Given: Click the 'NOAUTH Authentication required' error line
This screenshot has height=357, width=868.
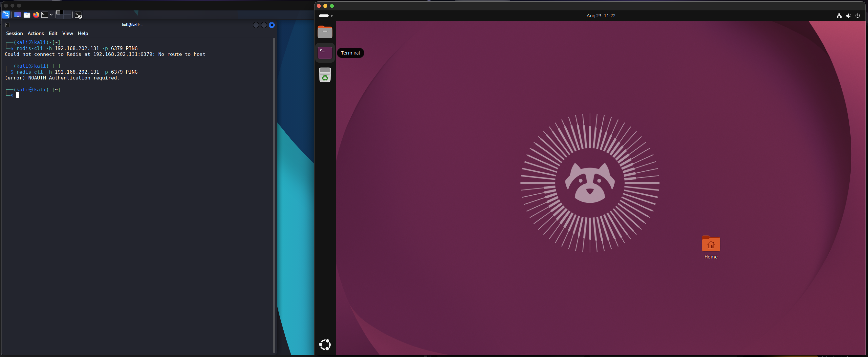Looking at the screenshot, I should (62, 78).
